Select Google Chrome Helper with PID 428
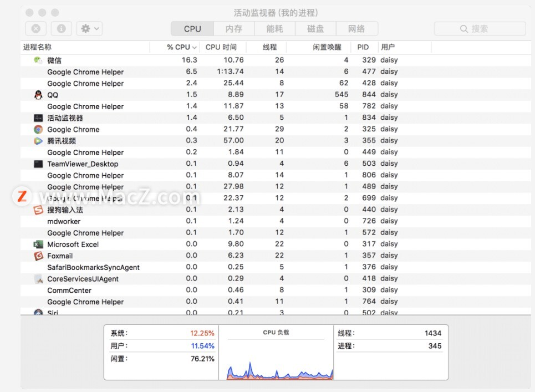535x392 pixels. point(276,83)
